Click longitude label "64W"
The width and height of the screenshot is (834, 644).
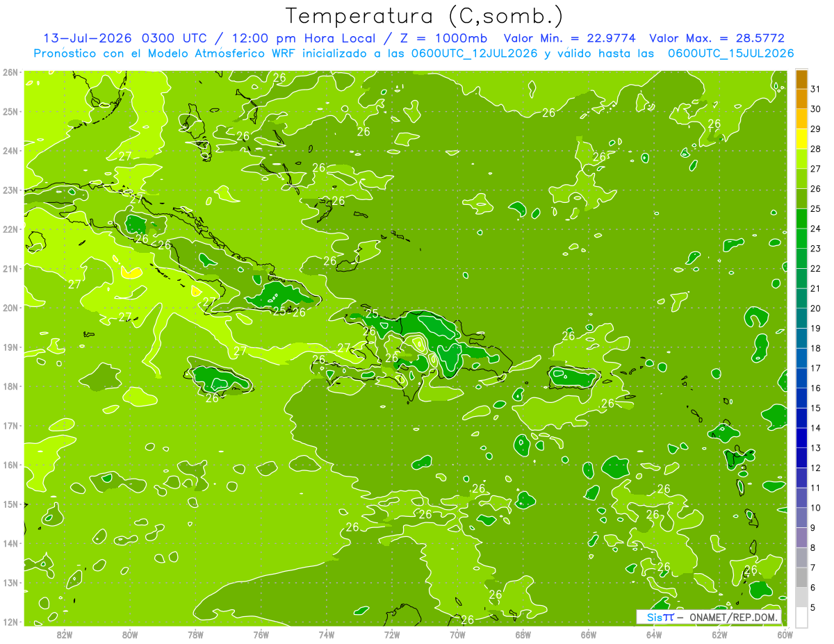pyautogui.click(x=654, y=634)
